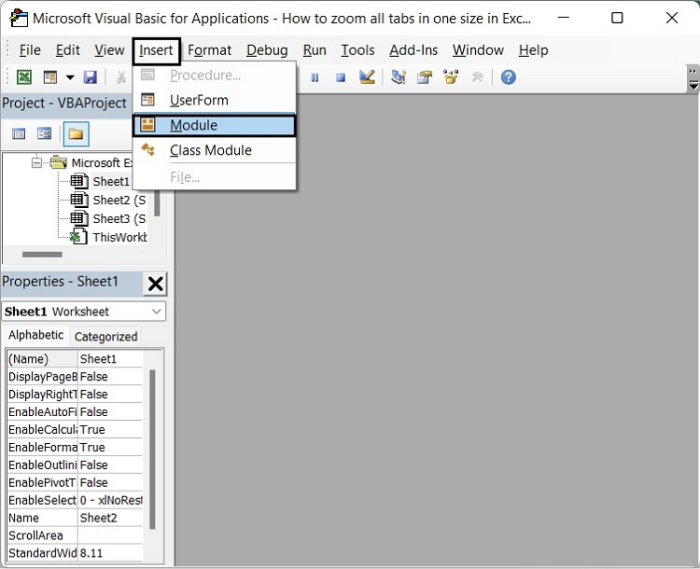Click the VBA application icon in title bar
The height and width of the screenshot is (569, 700).
19,18
